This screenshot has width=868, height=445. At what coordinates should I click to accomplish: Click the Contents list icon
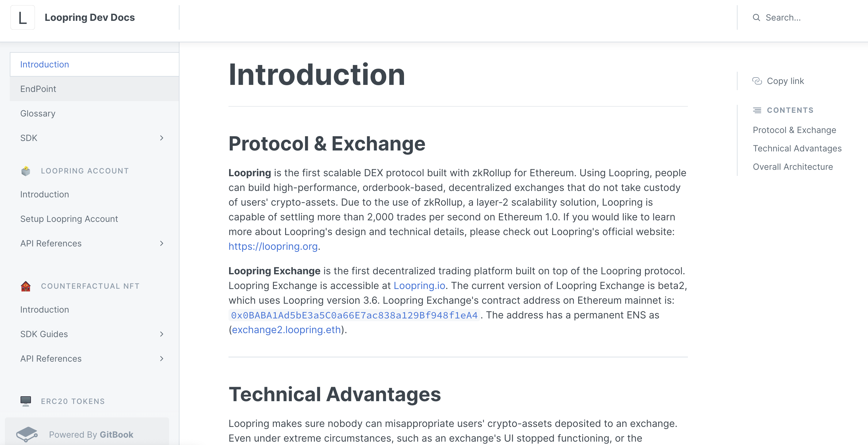click(x=757, y=110)
